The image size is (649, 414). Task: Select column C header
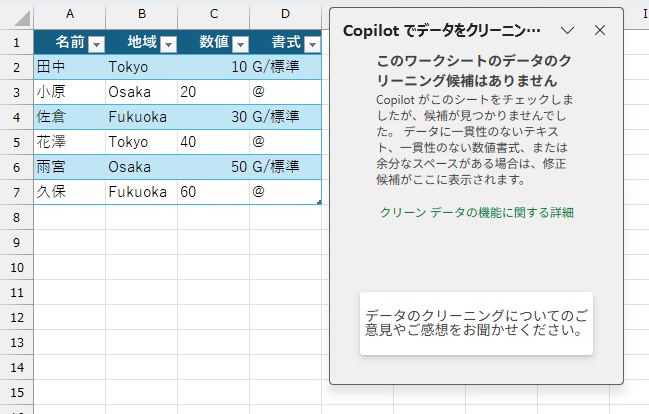pyautogui.click(x=214, y=14)
